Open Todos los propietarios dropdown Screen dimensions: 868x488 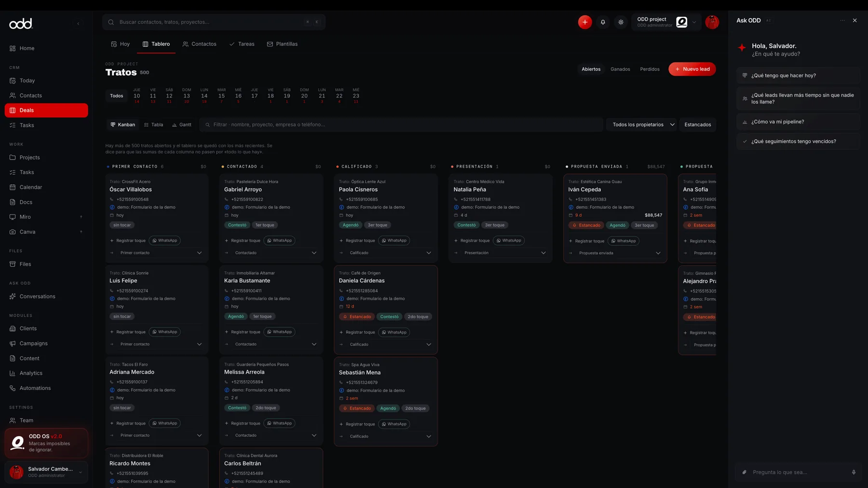click(641, 125)
